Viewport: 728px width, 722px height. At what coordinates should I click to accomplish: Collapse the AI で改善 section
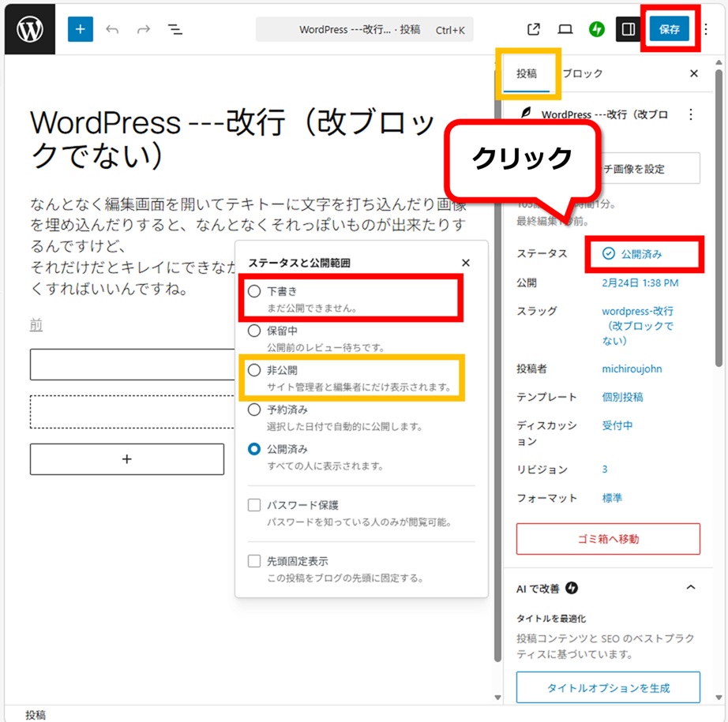pyautogui.click(x=690, y=588)
